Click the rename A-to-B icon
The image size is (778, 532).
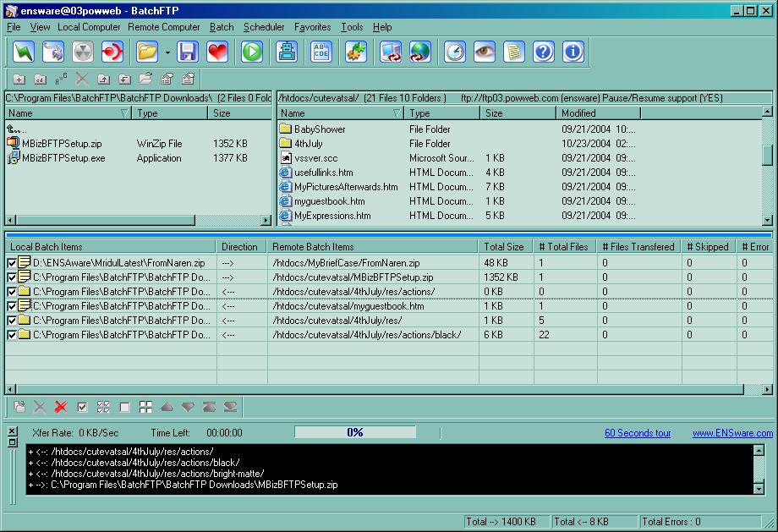click(62, 79)
